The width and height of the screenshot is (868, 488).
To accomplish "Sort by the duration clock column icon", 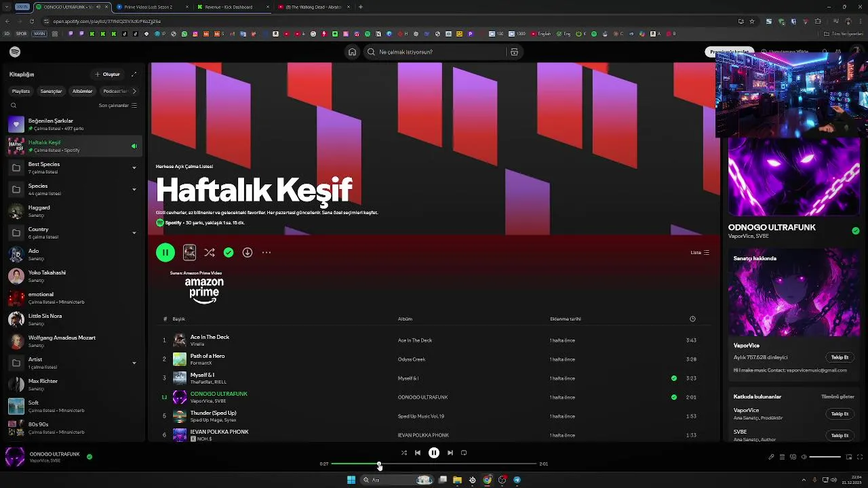I will 692,319.
